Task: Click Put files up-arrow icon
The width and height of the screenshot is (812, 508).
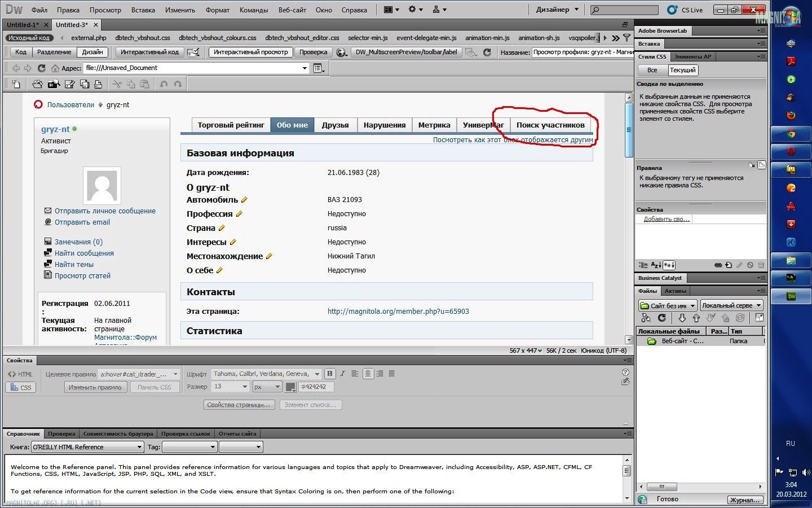Action: pos(696,318)
